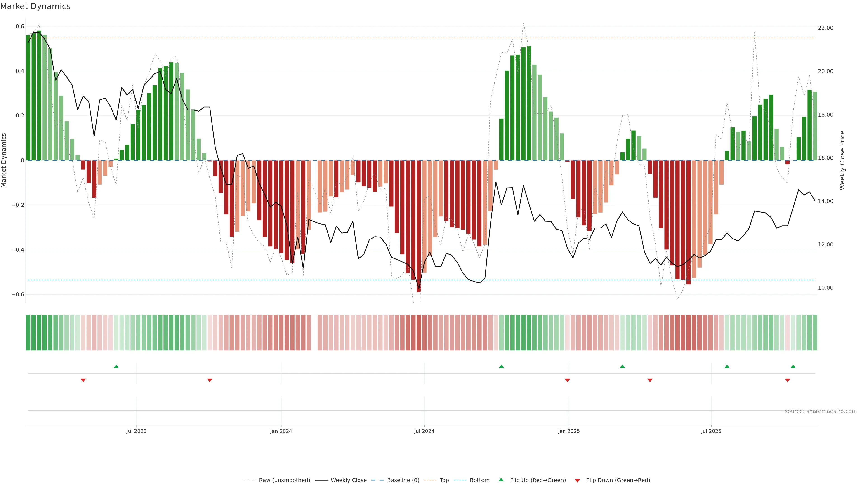The width and height of the screenshot is (868, 488).
Task: Click the Flip Down legend triangle icon
Action: coord(577,480)
